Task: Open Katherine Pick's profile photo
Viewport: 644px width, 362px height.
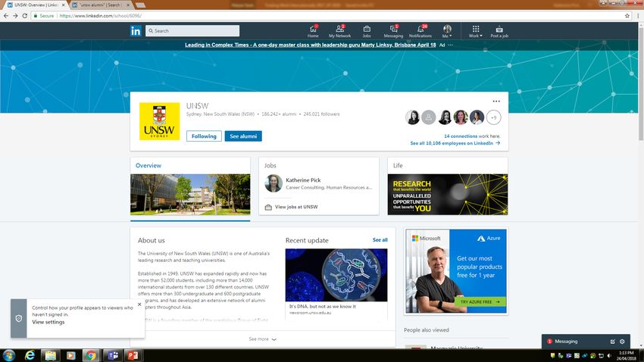Action: point(273,183)
